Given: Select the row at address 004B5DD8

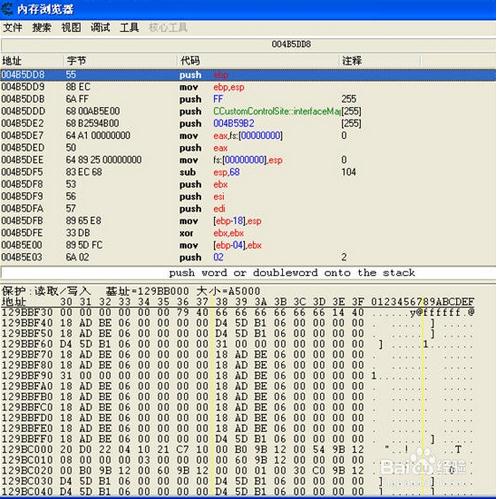Looking at the screenshot, I should [248, 75].
